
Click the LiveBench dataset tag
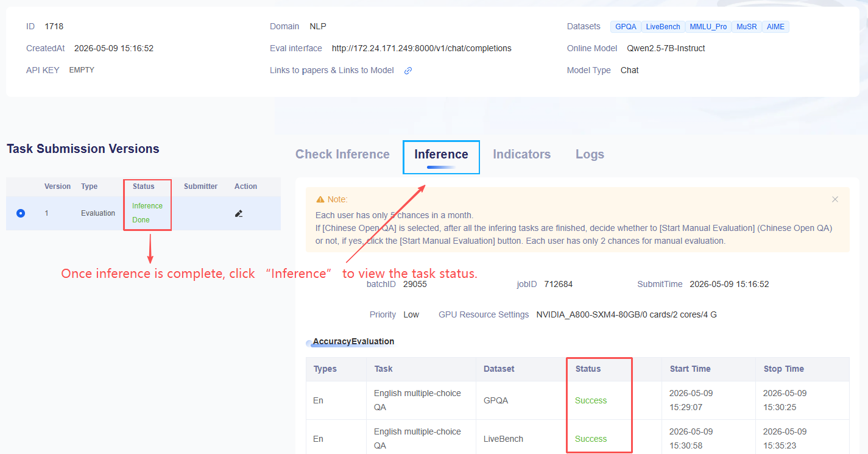[663, 27]
